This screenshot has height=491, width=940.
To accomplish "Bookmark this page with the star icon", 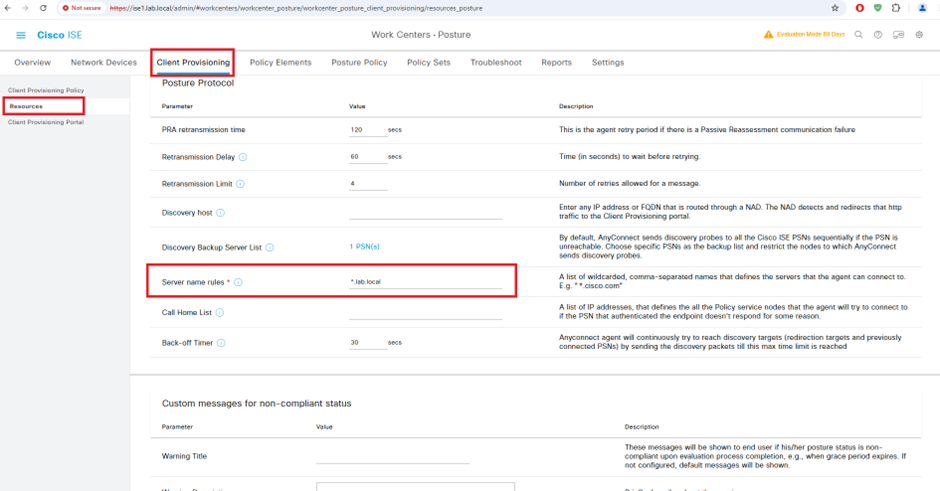I will [x=835, y=8].
